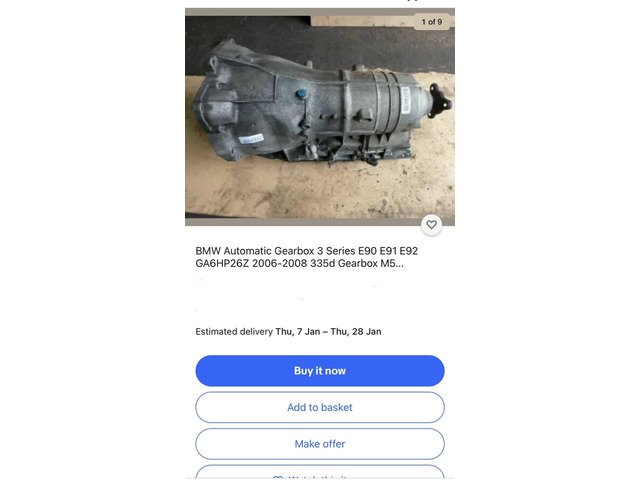Screen dimensions: 640x480
Task: Tap the heart icon in the bottom Watch button
Action: 278,477
